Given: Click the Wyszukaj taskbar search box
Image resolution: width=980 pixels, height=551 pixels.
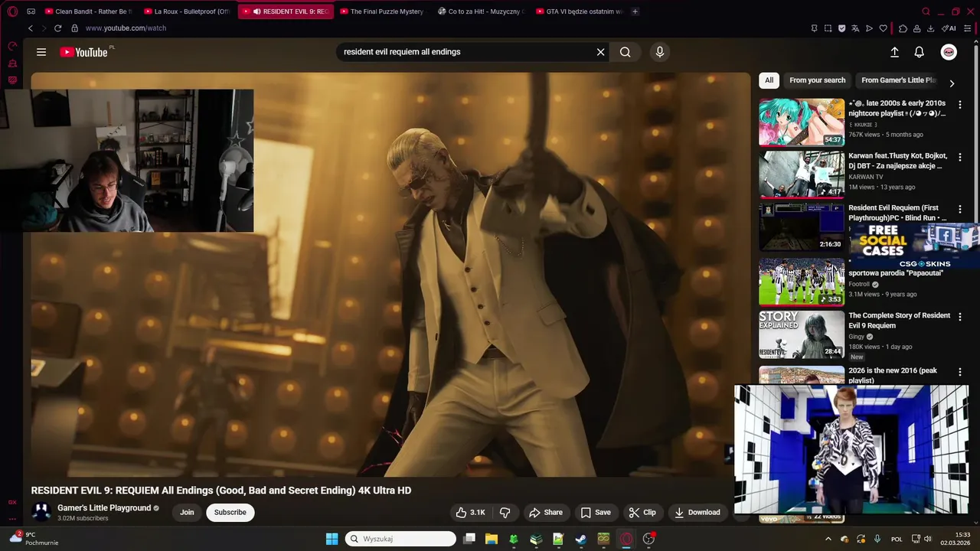Looking at the screenshot, I should click(x=400, y=539).
